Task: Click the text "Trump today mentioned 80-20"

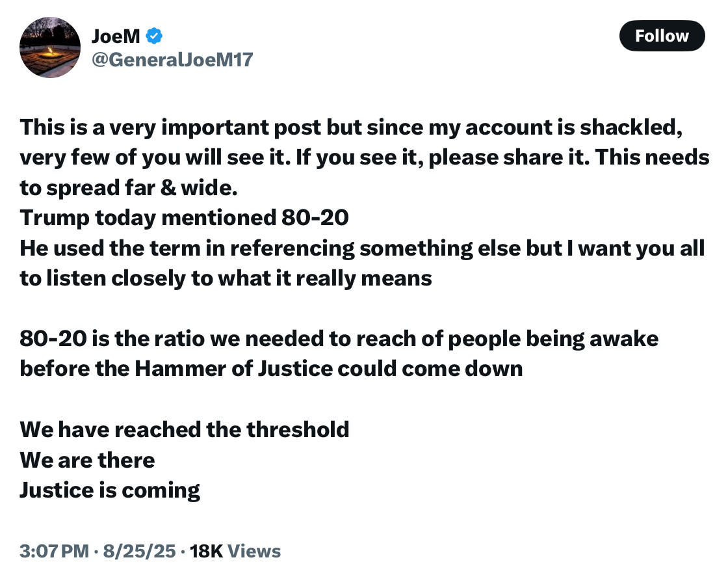Action: click(185, 217)
